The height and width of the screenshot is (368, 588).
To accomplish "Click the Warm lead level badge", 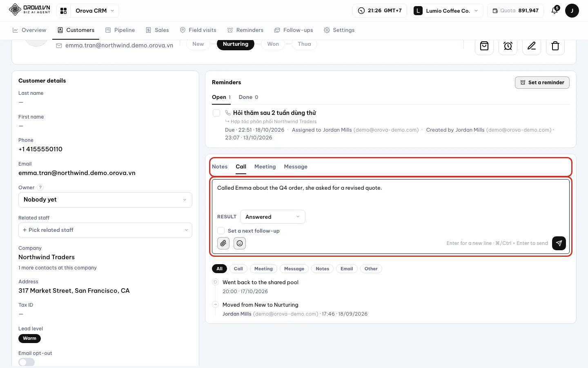I will [29, 339].
